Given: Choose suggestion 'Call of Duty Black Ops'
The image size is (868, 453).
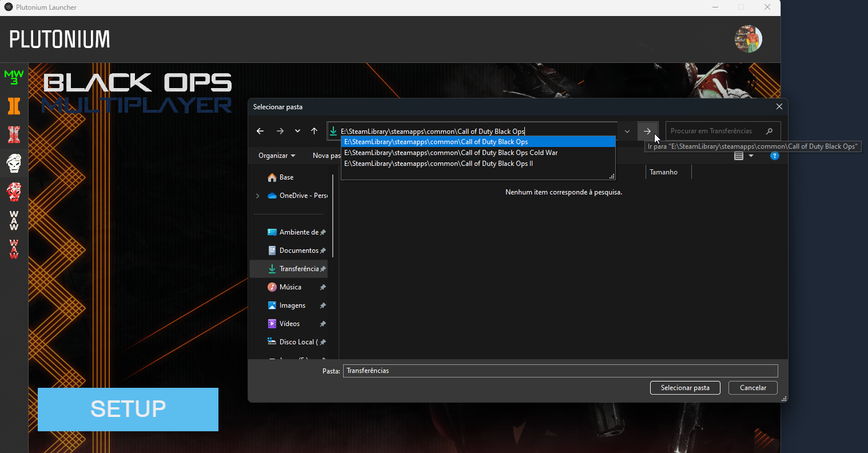Looking at the screenshot, I should (x=478, y=142).
